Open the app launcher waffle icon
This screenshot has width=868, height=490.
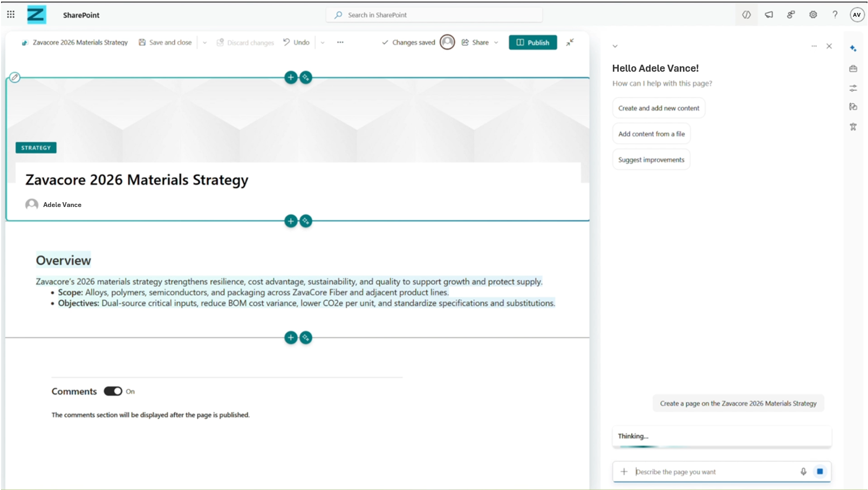[11, 15]
